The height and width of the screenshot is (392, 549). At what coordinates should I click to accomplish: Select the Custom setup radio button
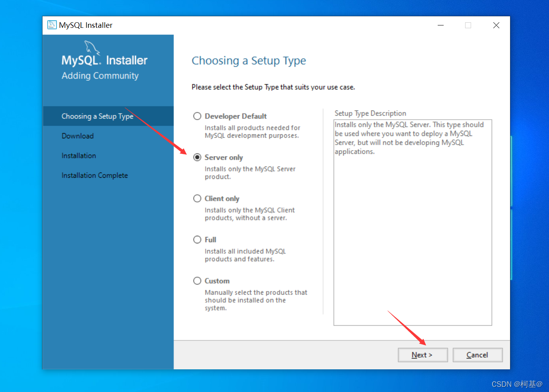click(x=197, y=281)
